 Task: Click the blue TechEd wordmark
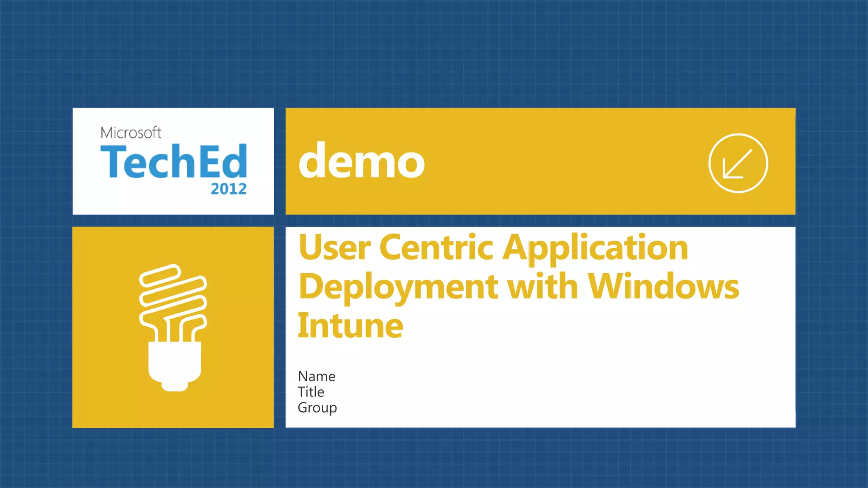174,162
